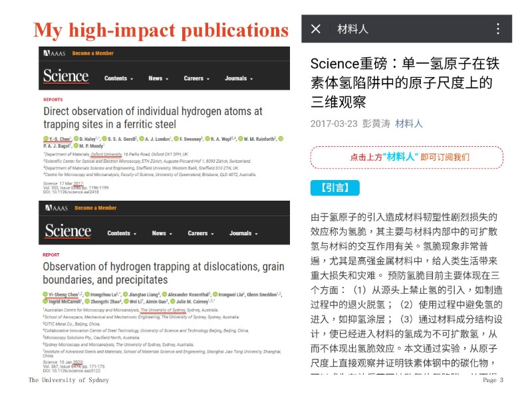
Task: Expand Careers menu above the 'Direct observation' article
Action: coord(197,78)
